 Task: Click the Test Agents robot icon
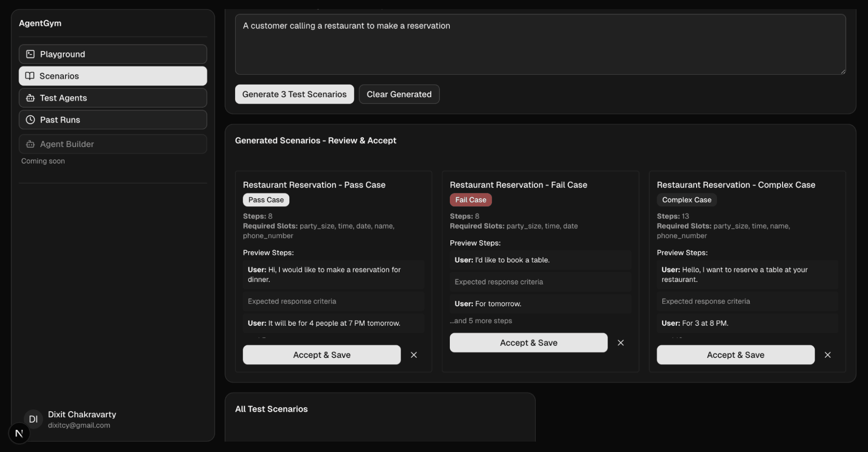tap(30, 98)
